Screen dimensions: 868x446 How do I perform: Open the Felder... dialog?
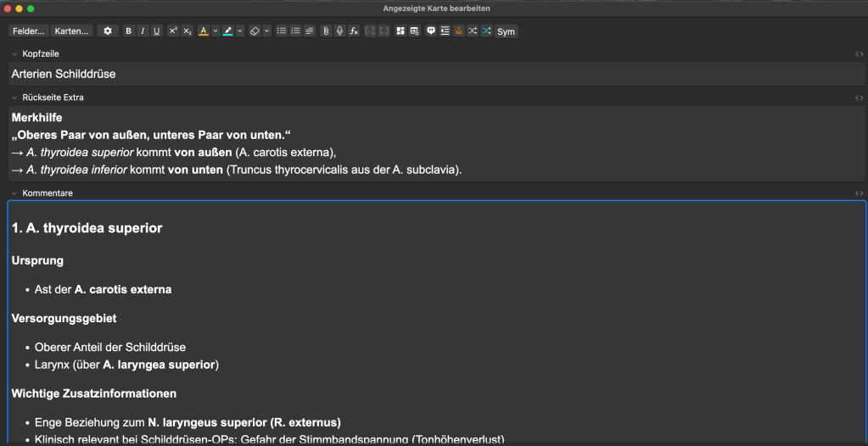click(x=29, y=31)
